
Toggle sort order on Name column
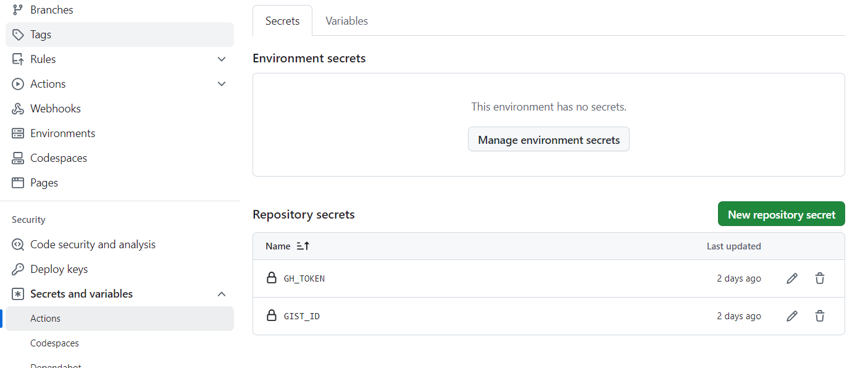(x=303, y=246)
